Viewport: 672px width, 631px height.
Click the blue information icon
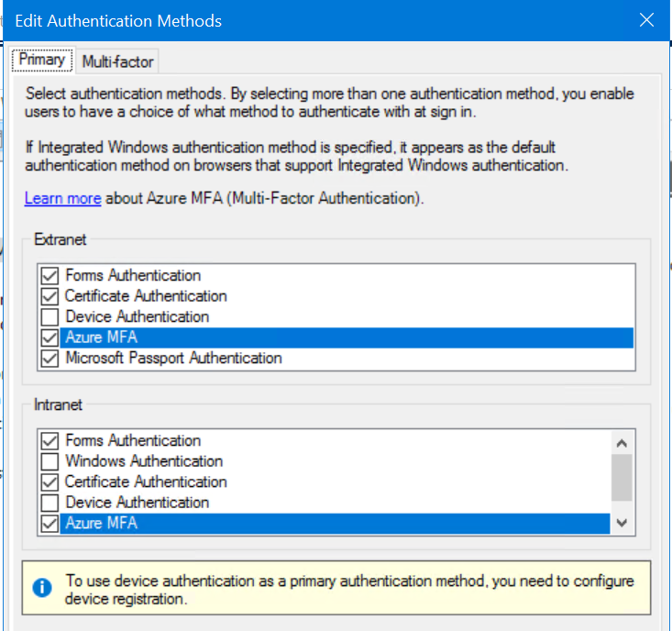tap(42, 587)
